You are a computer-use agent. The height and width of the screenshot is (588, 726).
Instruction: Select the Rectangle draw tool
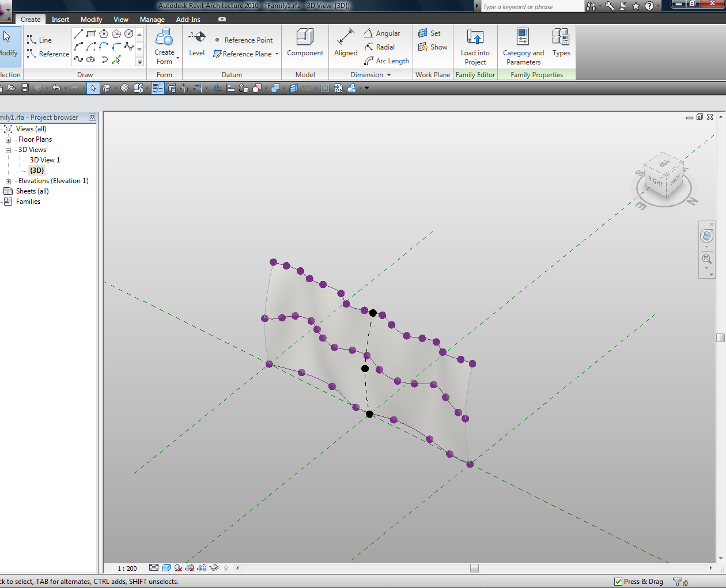(91, 34)
